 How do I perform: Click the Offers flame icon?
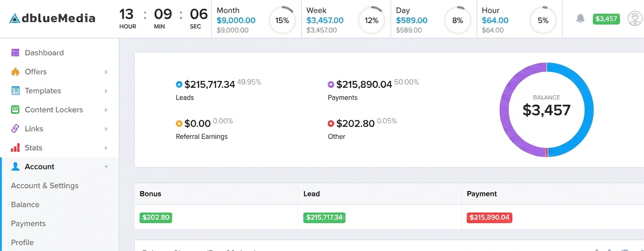coord(15,72)
